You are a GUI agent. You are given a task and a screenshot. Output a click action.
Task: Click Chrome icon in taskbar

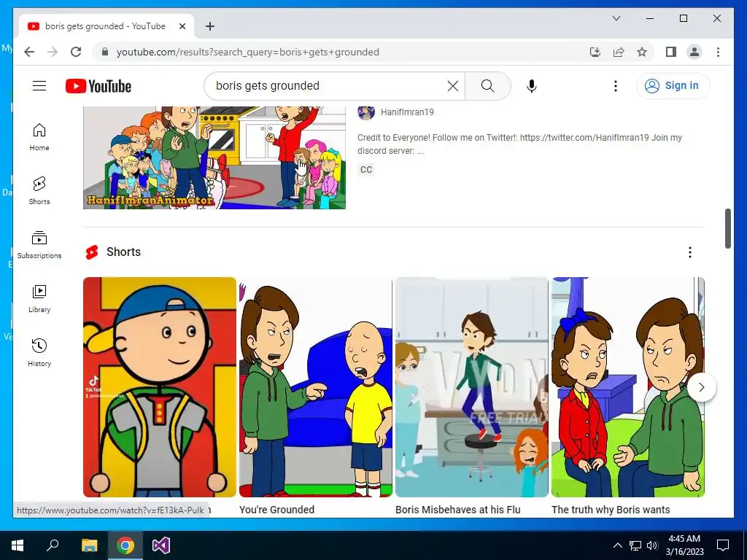(125, 545)
